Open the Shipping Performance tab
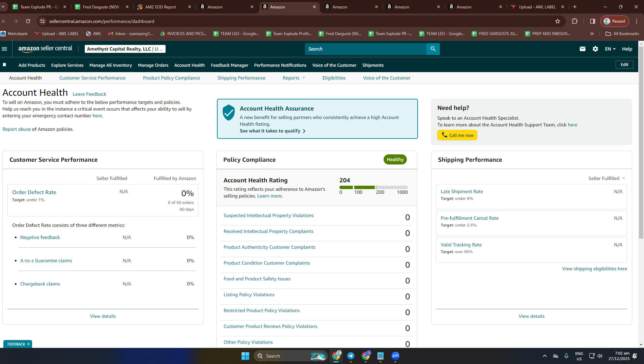Screen dimensions: 644x364 click(241, 78)
